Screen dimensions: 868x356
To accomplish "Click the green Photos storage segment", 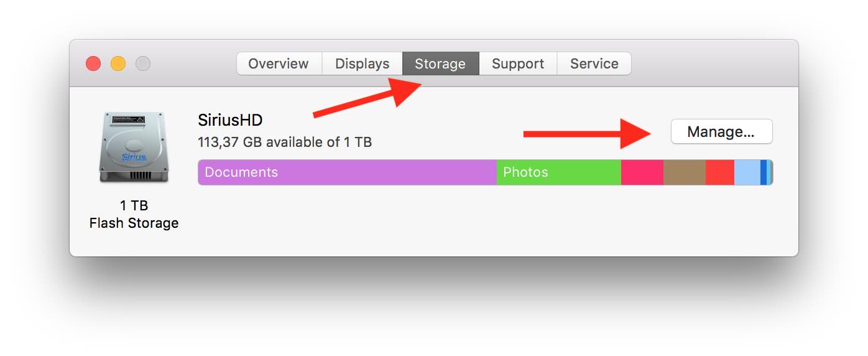I will point(558,172).
